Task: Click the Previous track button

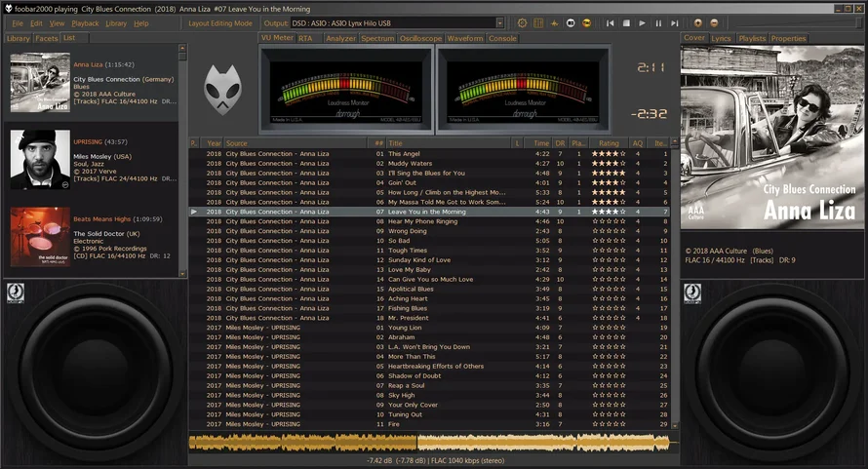Action: pos(610,22)
